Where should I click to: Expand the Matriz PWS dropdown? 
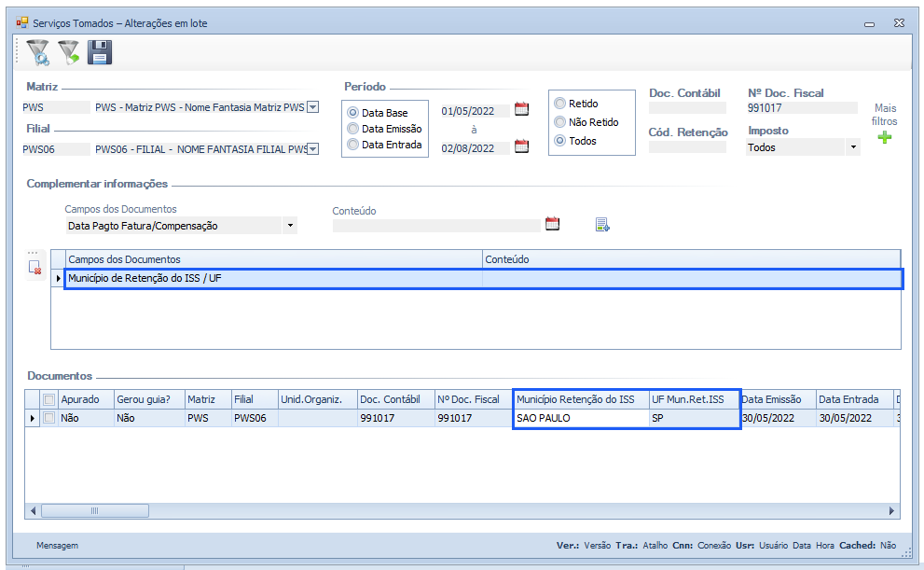point(312,107)
